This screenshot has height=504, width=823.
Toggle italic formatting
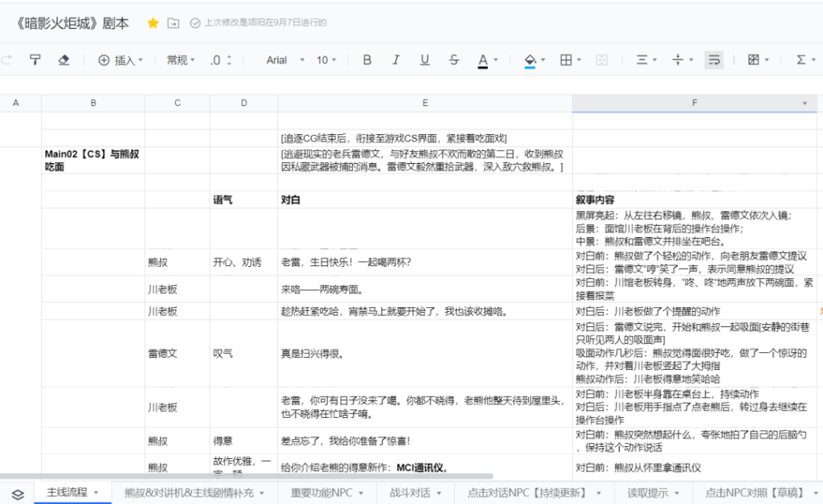click(x=395, y=59)
